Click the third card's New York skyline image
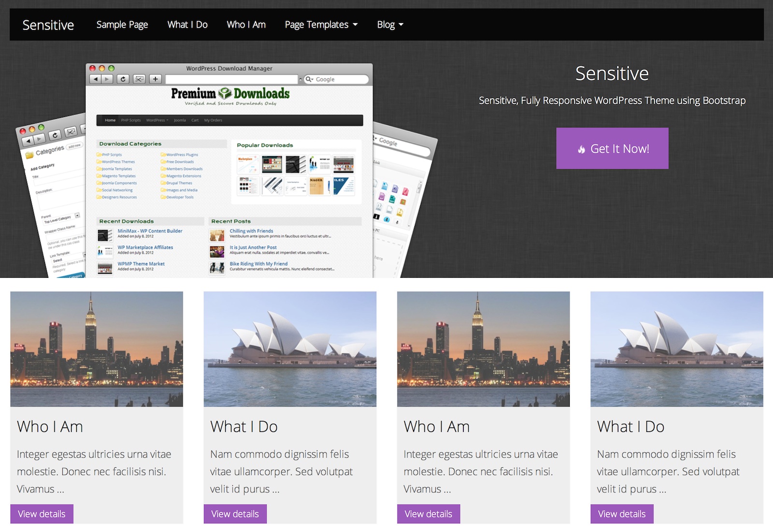Image resolution: width=773 pixels, height=532 pixels. pos(483,349)
